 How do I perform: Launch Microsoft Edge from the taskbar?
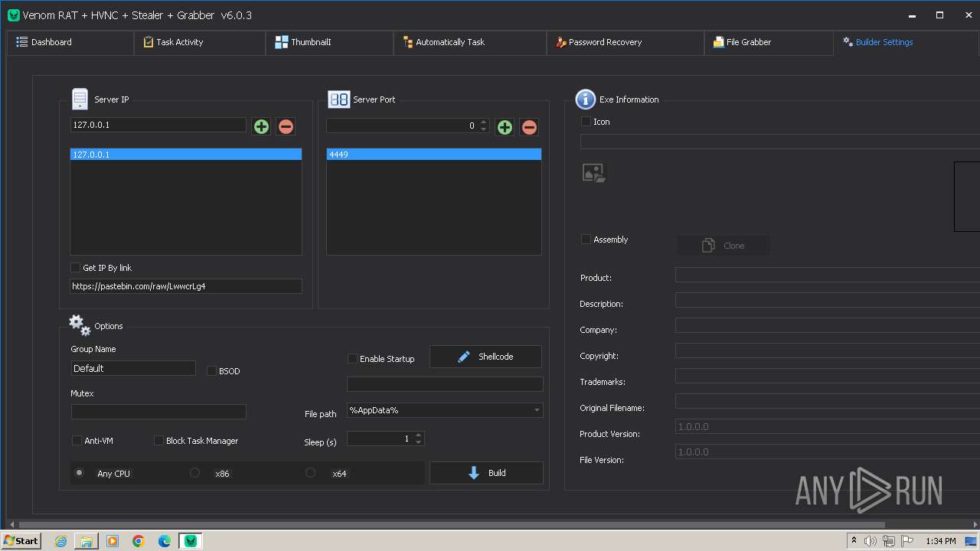coord(165,541)
